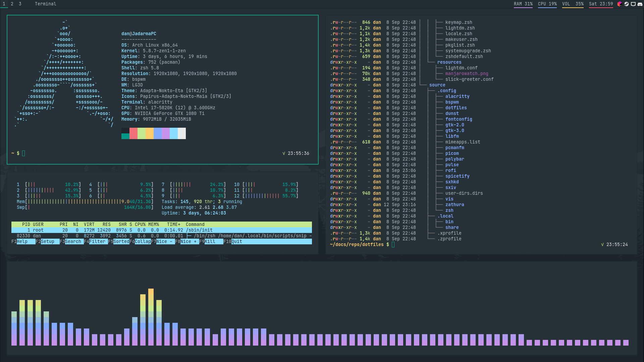Screen dimensions: 644x362
Task: Click the yellow neofetch color block
Action: click(150, 133)
